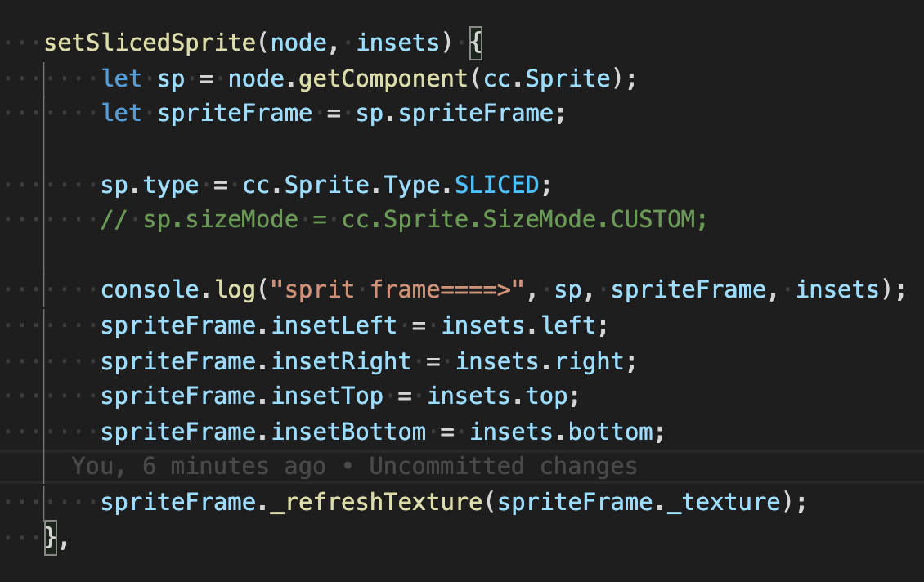Place cursor on the insetTop property
This screenshot has width=924, height=582.
(x=327, y=396)
